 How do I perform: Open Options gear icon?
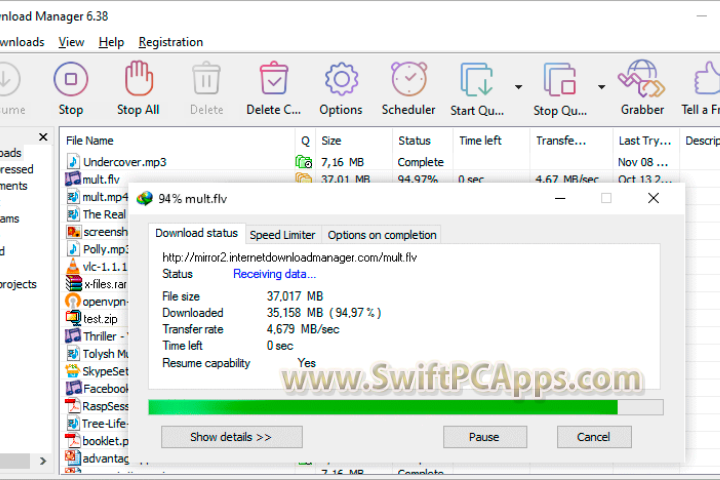point(341,79)
